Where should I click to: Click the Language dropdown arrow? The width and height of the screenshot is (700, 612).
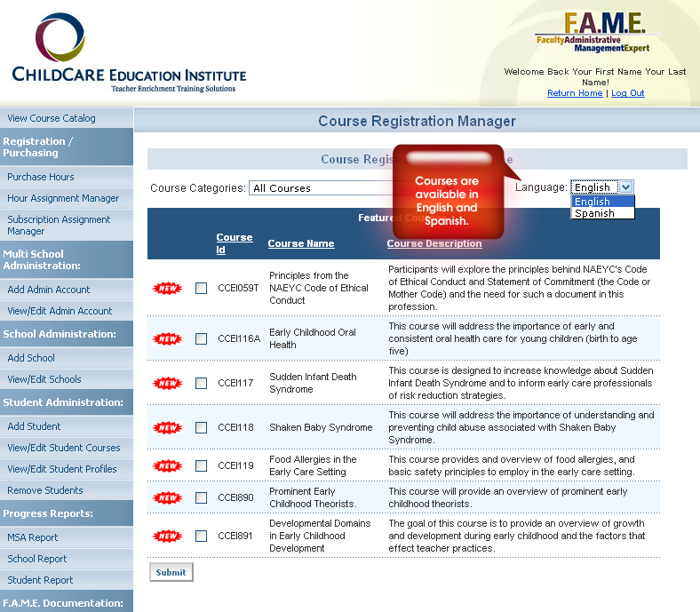tap(626, 187)
